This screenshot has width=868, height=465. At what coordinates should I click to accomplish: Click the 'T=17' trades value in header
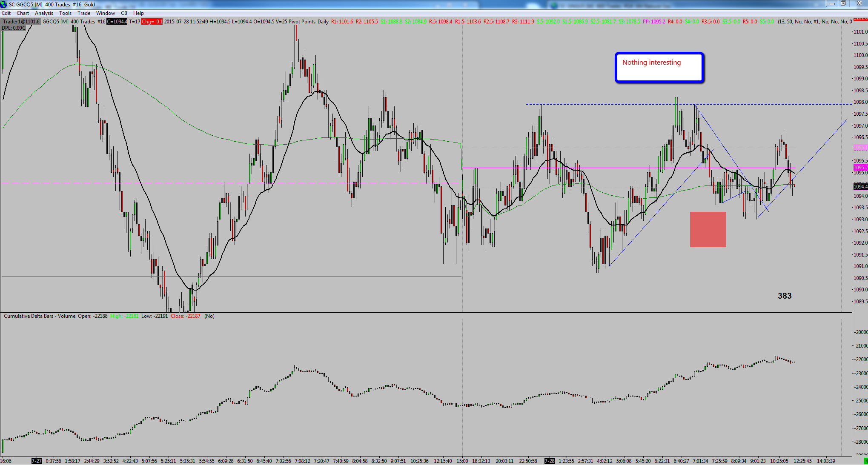[x=135, y=22]
